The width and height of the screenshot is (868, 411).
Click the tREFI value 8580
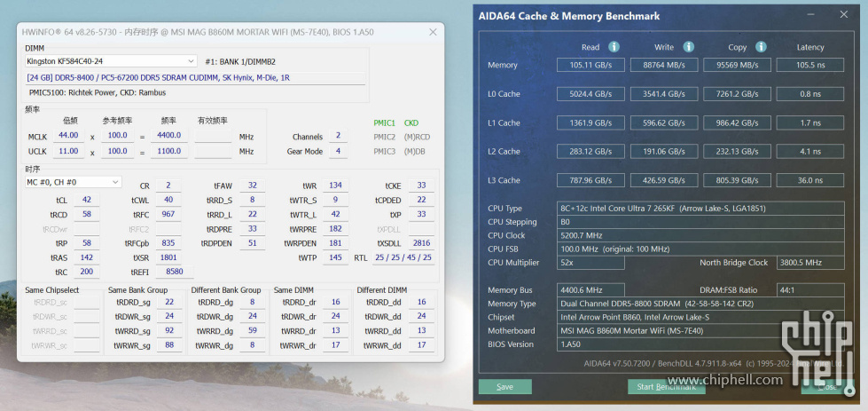[175, 272]
